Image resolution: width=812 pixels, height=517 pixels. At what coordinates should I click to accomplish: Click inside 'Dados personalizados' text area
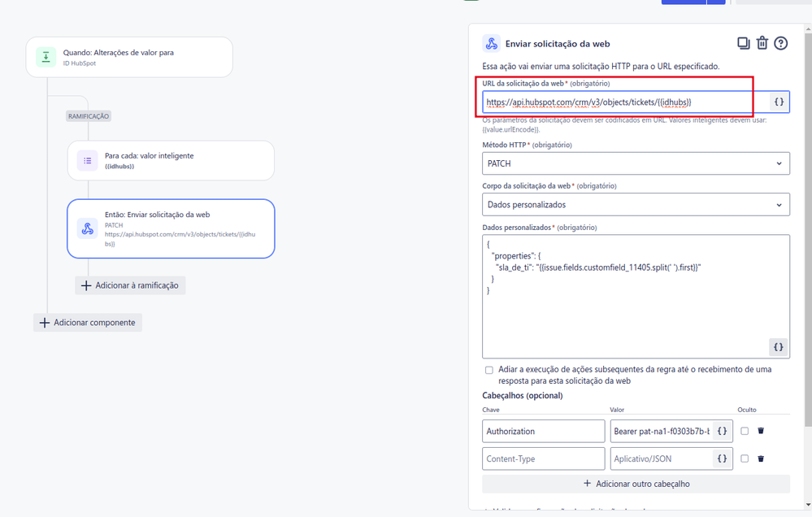(636, 297)
